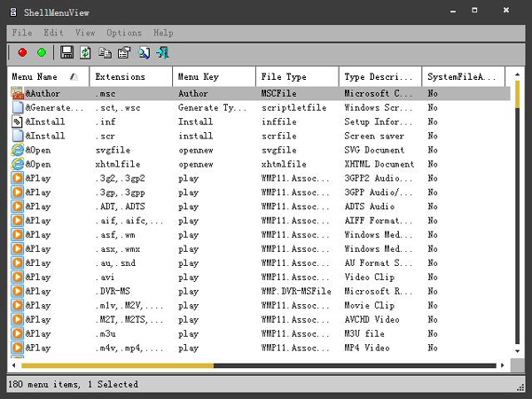Screen dimensions: 532x399
Task: Select the SVG Document description cell
Action: pyautogui.click(x=374, y=150)
